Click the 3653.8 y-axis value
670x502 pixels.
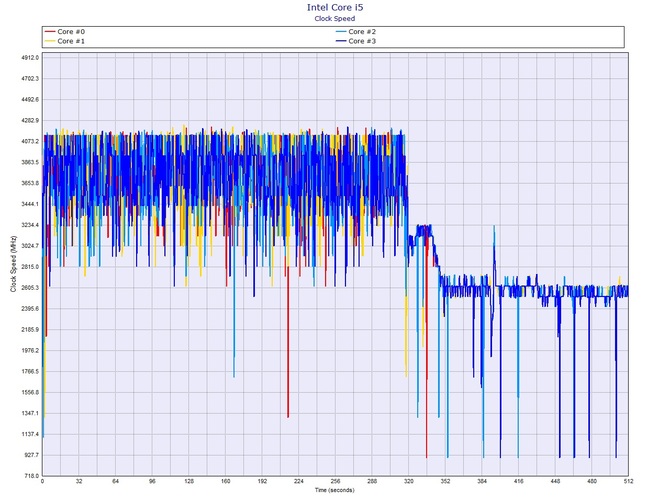pos(30,183)
